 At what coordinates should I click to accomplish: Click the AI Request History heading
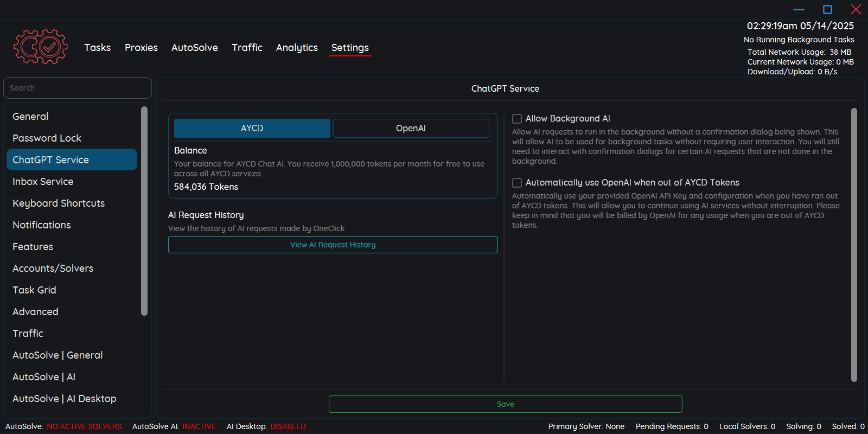coord(206,215)
